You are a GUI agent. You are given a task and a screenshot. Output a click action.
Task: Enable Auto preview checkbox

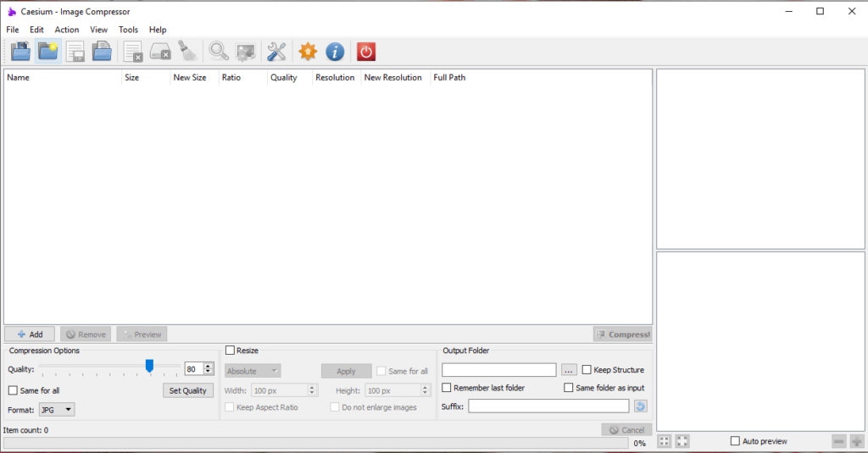coord(735,441)
